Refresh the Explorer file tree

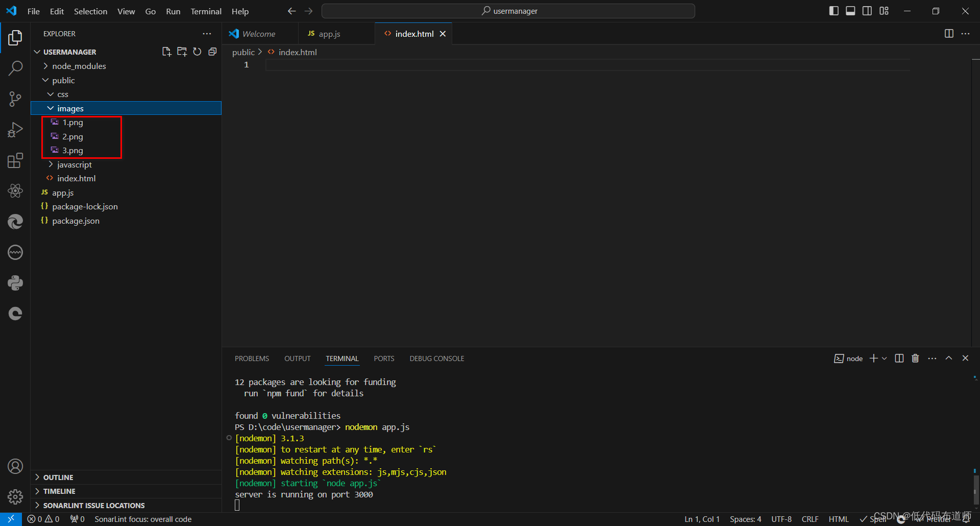tap(197, 52)
